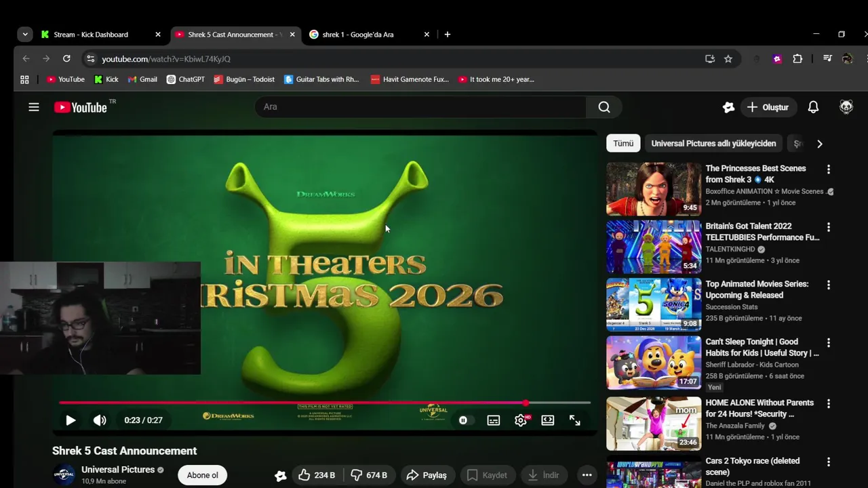Focus the Ara search field
The image size is (868, 488).
point(420,107)
